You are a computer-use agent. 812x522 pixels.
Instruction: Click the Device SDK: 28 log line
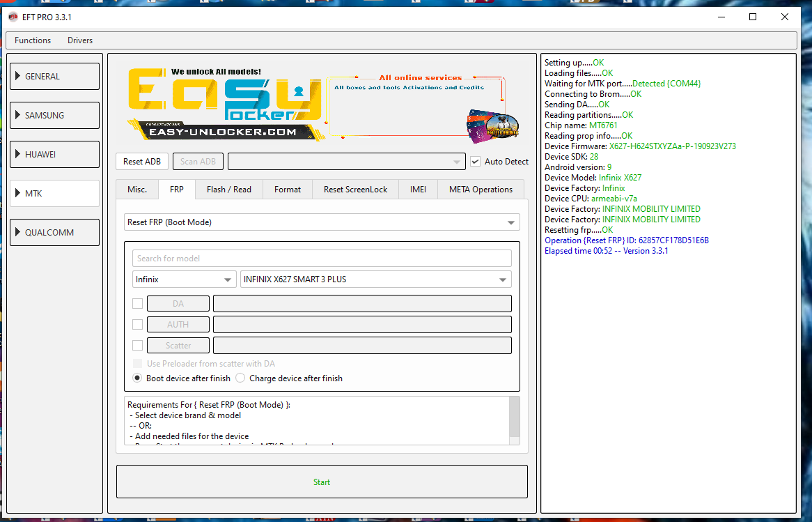571,157
